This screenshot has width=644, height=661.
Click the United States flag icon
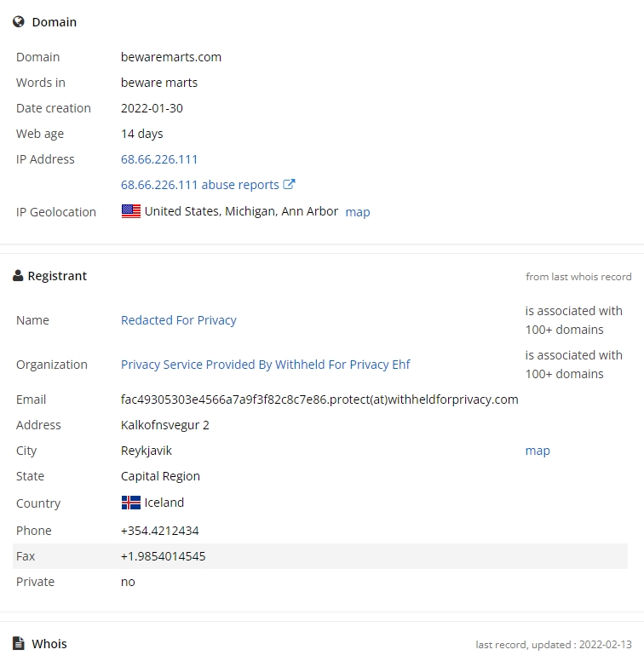pos(131,211)
